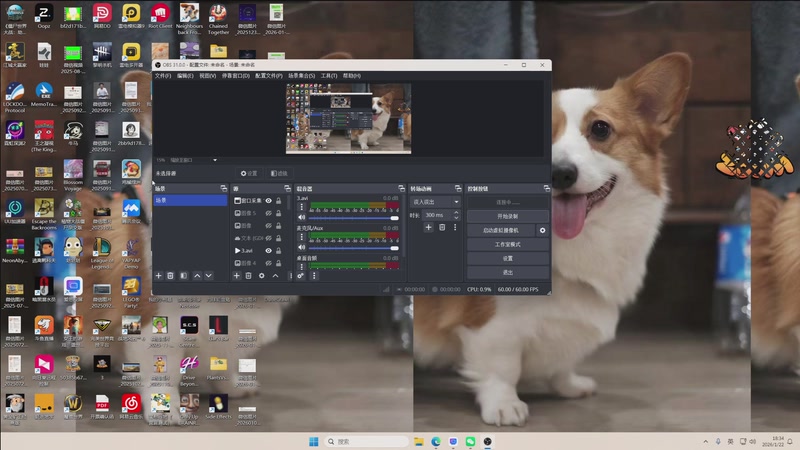Click the add scene plus icon
This screenshot has height=450, width=800.
(158, 275)
